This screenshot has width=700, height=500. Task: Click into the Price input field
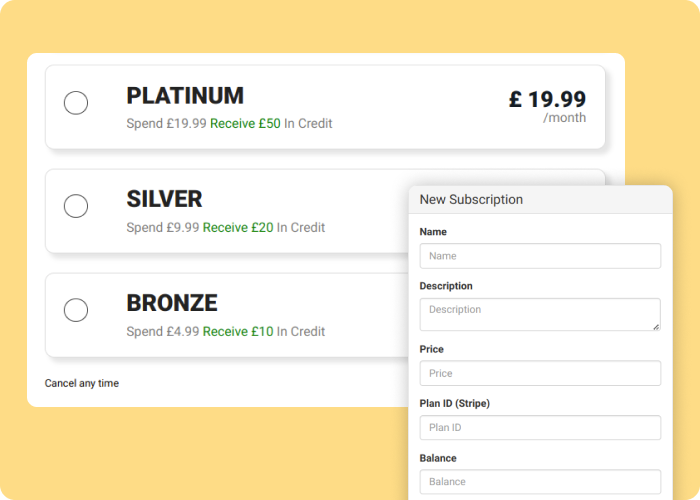pos(540,373)
